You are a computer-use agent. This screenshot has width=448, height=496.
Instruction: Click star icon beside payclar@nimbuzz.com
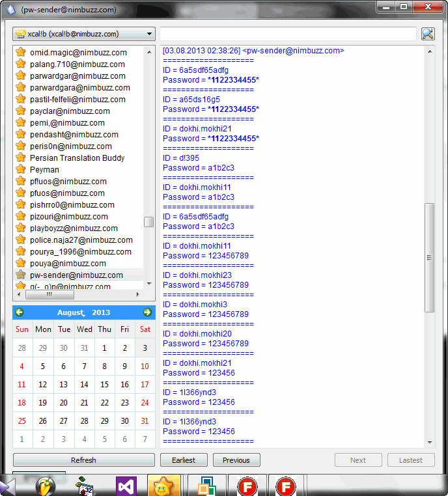tap(21, 111)
